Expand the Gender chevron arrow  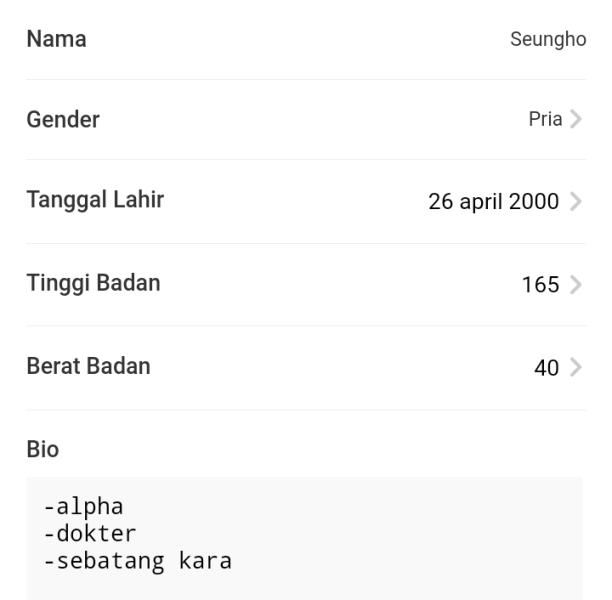tap(576, 119)
